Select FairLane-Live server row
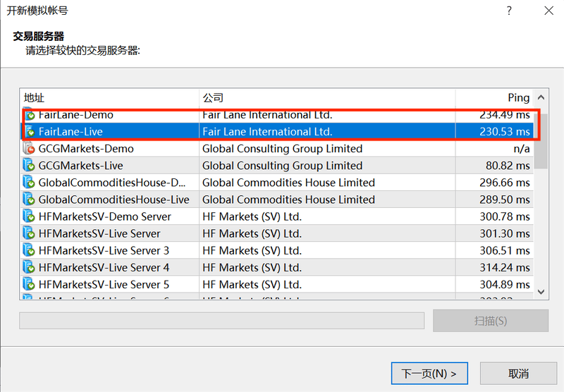The image size is (564, 392). [276, 131]
